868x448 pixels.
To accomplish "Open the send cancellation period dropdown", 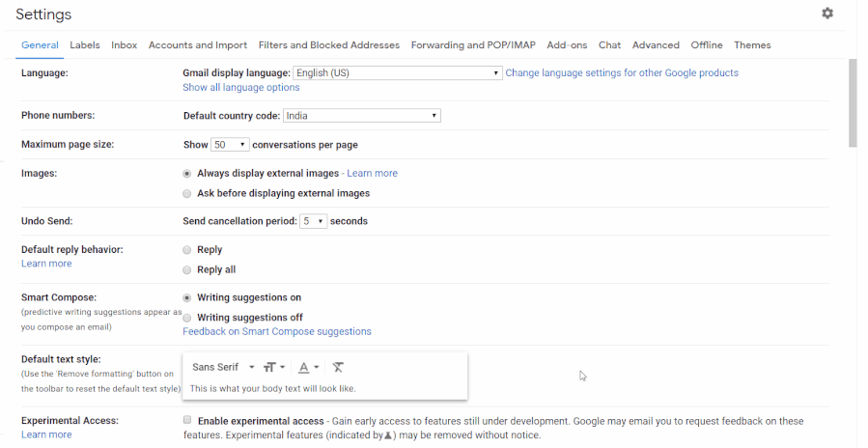I will 313,221.
